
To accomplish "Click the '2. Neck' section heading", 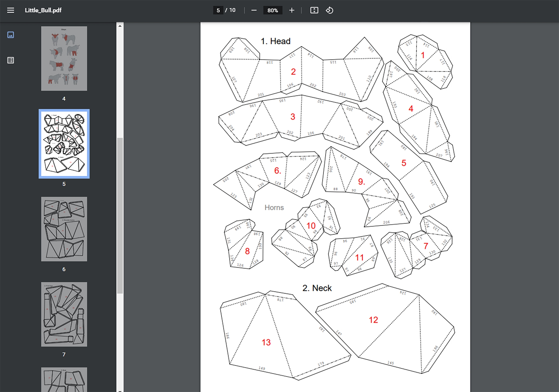I will 317,288.
